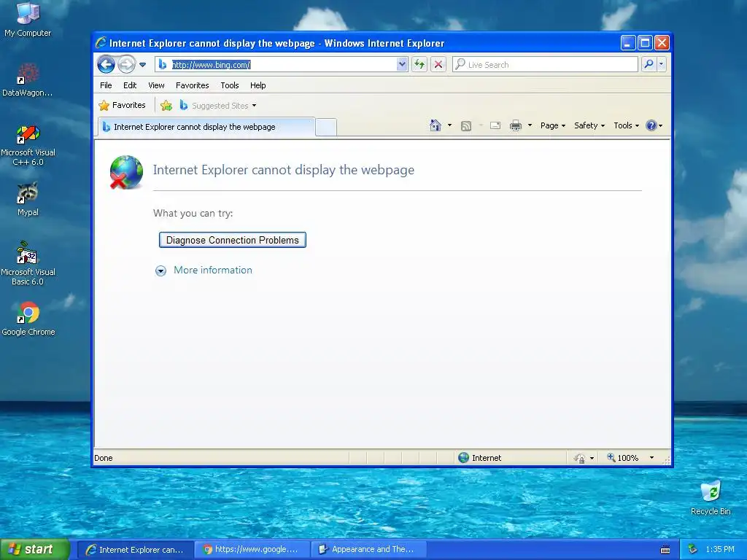Run search with the magnifier button
This screenshot has width=747, height=560.
click(649, 64)
